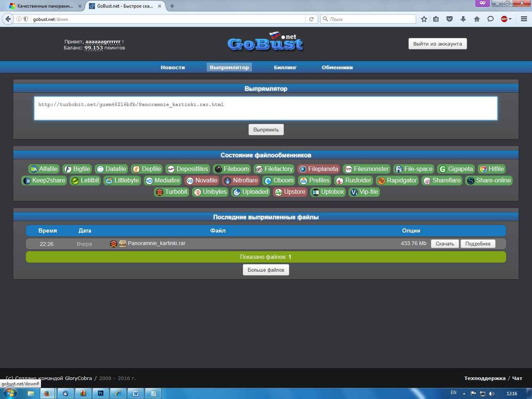Open the browser hamburger menu
The image size is (532, 399).
click(524, 19)
